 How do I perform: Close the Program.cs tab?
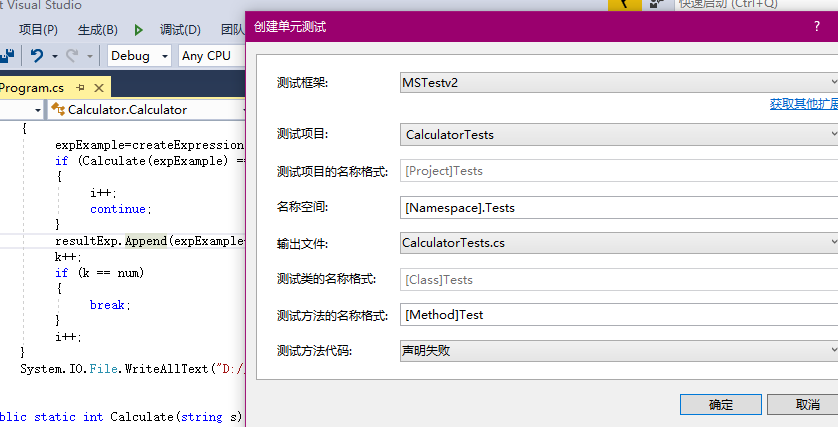(98, 87)
